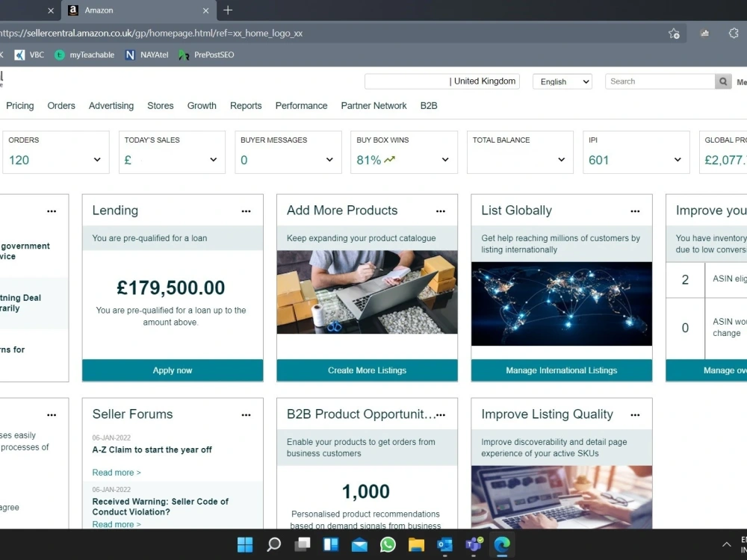
Task: Add this page to favourites
Action: pos(674,34)
